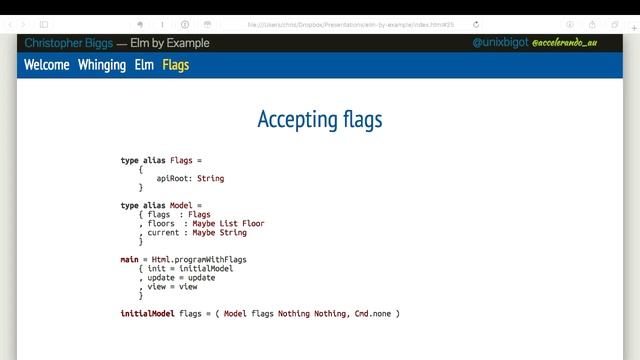
Task: Click the @accelerando_au handle
Action: coord(564,43)
